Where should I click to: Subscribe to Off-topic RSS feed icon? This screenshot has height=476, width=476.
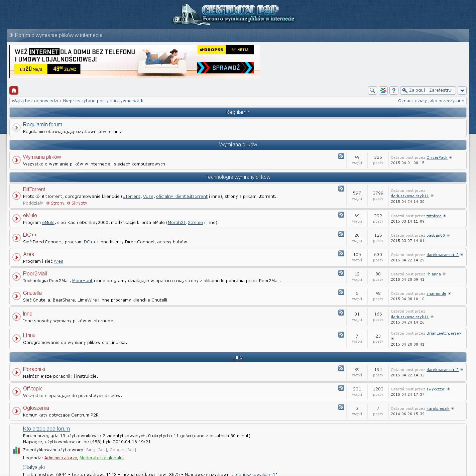tap(341, 388)
